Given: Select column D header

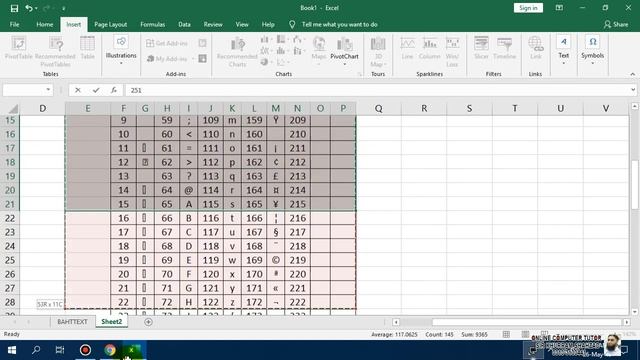Looking at the screenshot, I should coord(42,109).
